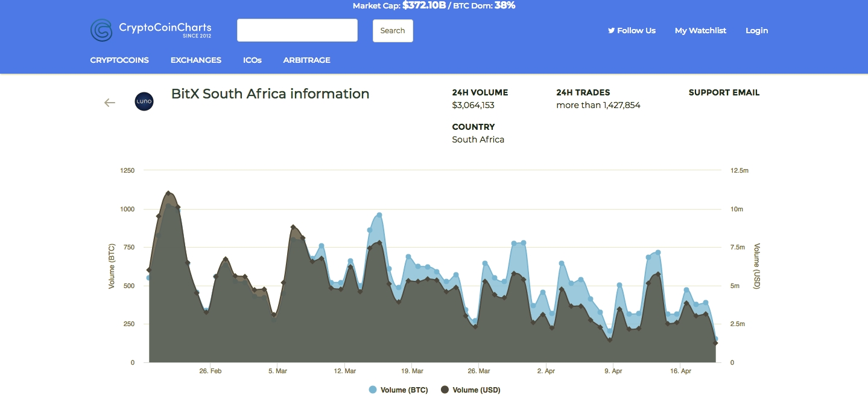The image size is (868, 398).
Task: Open My Watchlist link
Action: tap(700, 31)
